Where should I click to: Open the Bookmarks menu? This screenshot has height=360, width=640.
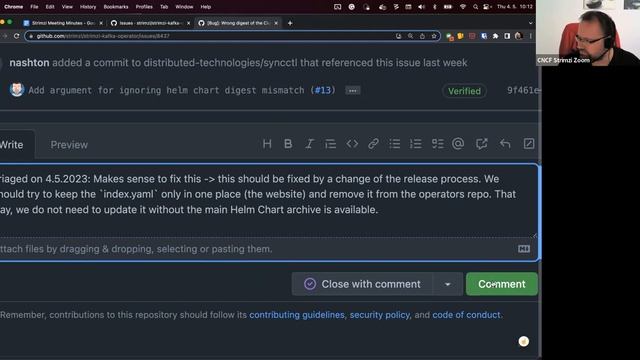[x=116, y=7]
